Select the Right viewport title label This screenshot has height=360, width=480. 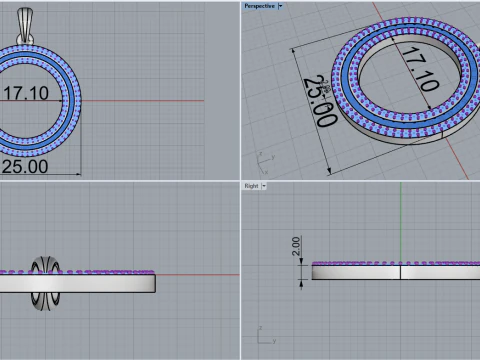tap(251, 186)
